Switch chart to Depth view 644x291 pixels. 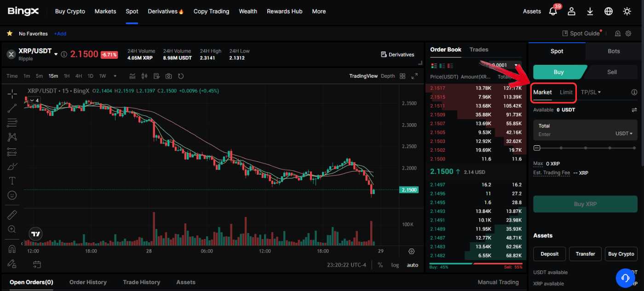[x=388, y=76]
